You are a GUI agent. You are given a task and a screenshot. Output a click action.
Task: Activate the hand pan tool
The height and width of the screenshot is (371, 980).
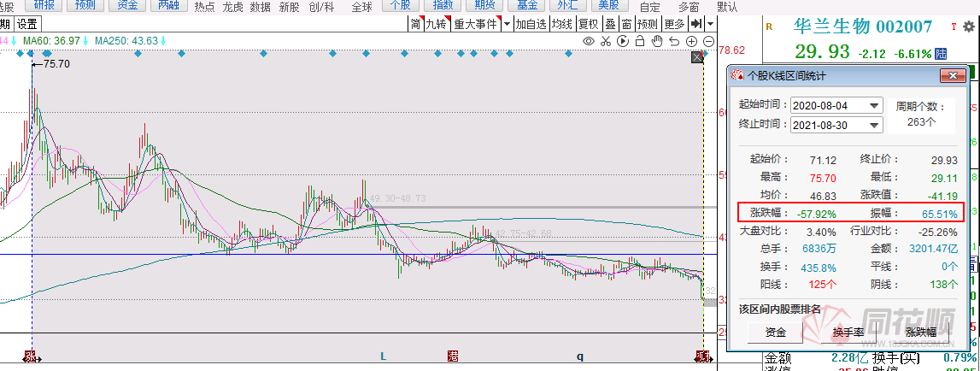(x=657, y=41)
